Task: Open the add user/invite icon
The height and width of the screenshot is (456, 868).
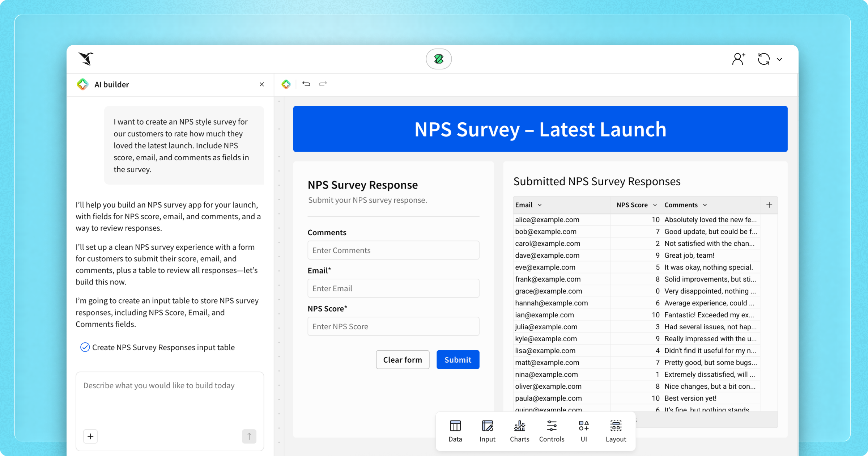Action: coord(738,59)
